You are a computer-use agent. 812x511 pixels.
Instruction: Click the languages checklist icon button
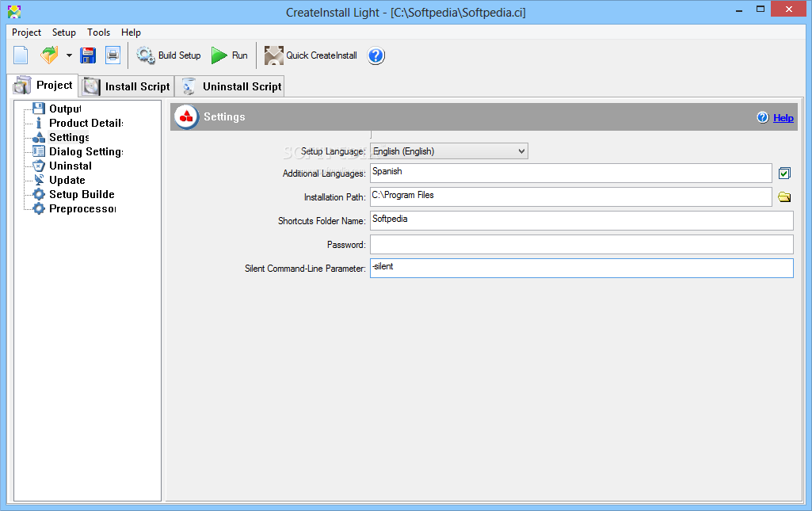(784, 173)
